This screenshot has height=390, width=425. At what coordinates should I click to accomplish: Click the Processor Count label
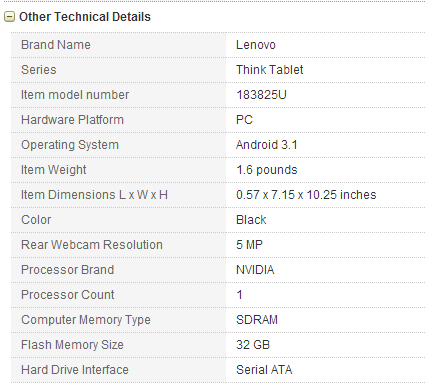point(68,295)
